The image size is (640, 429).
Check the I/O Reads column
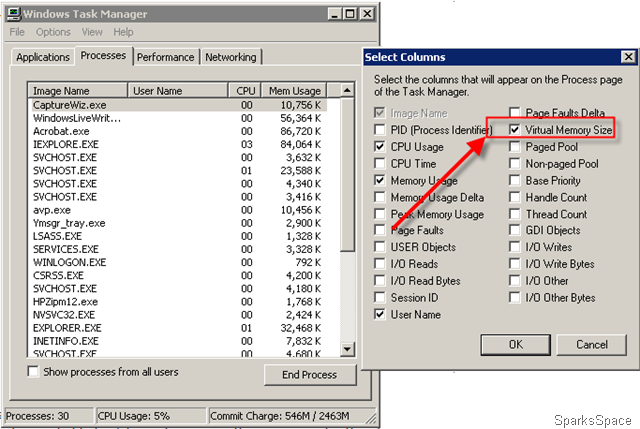(380, 264)
